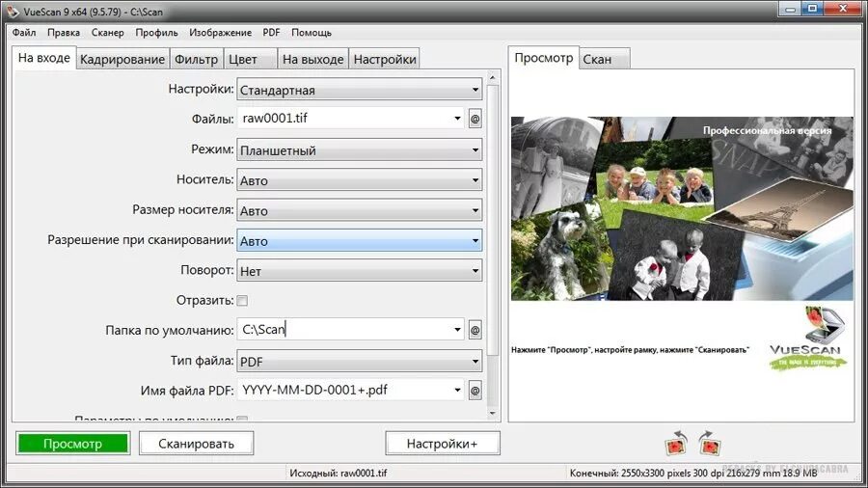Close the VueScan window
Screen dimensions: 868x488
click(x=843, y=9)
